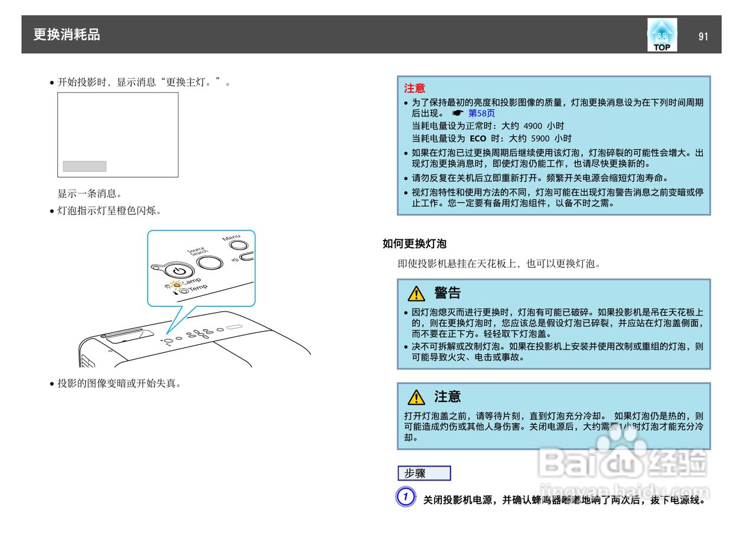Image resolution: width=756 pixels, height=535 pixels.
Task: Open the 第58页 page link
Action: (481, 113)
